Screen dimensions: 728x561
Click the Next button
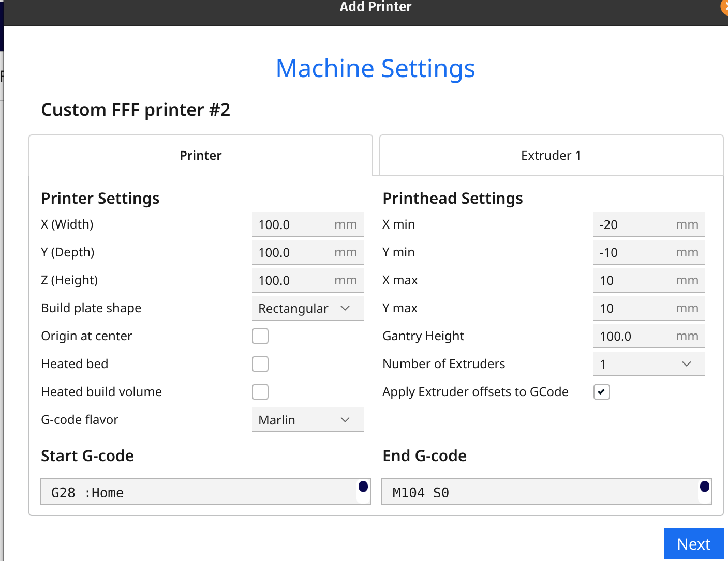[x=693, y=544]
